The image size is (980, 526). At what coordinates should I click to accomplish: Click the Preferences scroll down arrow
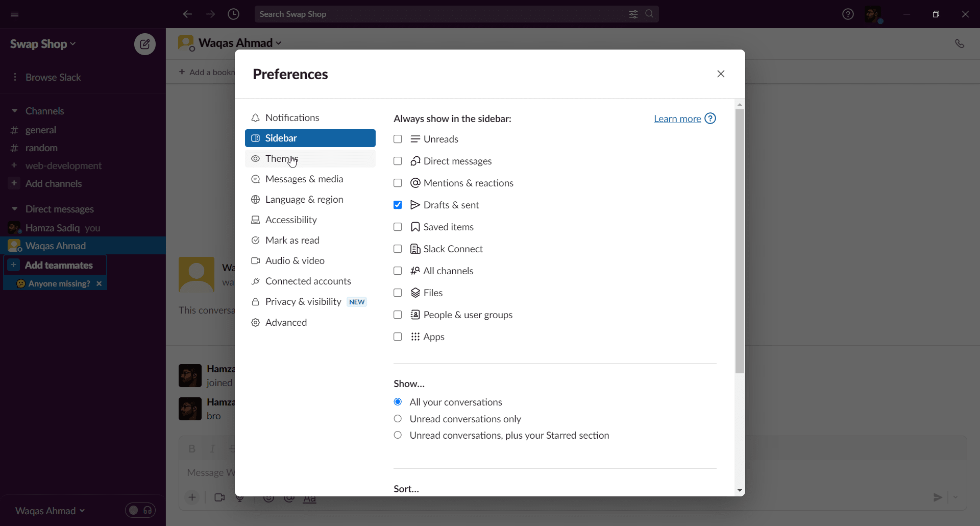pos(740,491)
